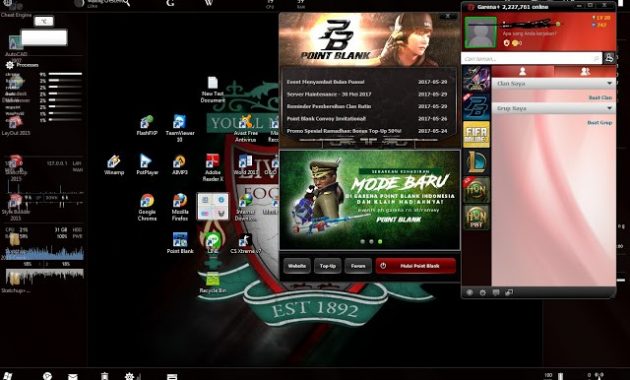630x380 pixels.
Task: Click the Buat Grup link
Action: (x=599, y=123)
